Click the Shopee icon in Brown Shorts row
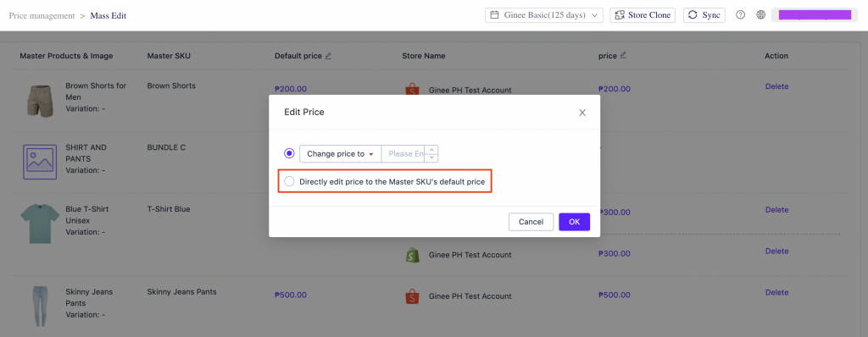This screenshot has width=868, height=337. click(412, 90)
